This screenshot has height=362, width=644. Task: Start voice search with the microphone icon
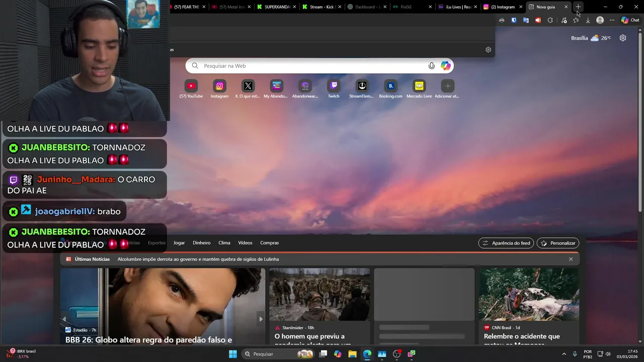[x=431, y=66]
